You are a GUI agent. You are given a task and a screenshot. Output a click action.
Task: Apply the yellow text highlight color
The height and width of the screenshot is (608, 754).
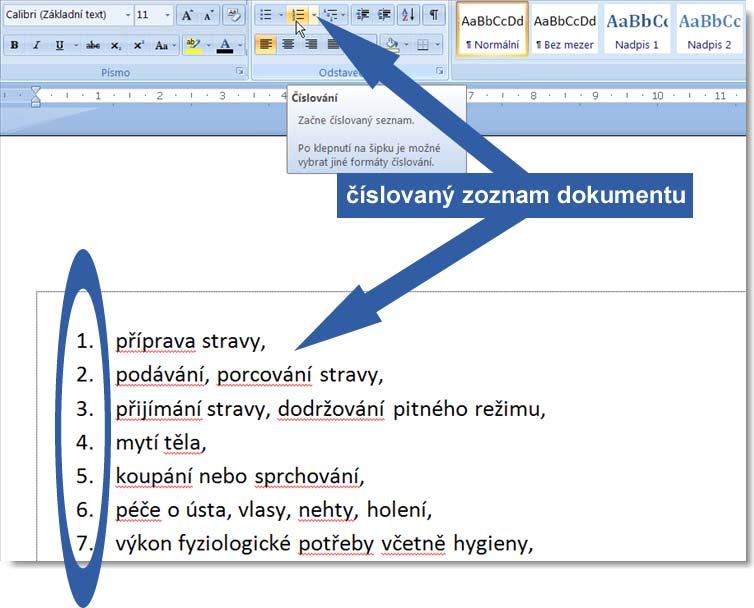tap(193, 45)
